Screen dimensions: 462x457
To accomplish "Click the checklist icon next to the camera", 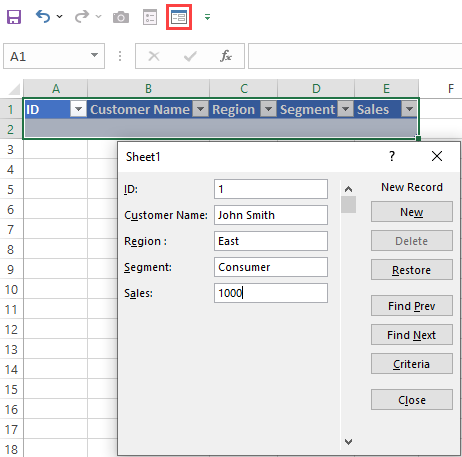I will (150, 17).
